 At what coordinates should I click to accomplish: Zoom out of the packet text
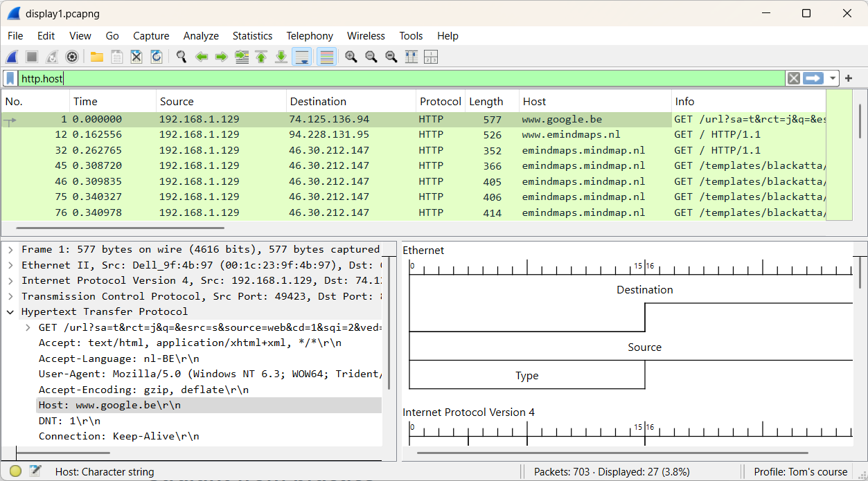tap(371, 57)
